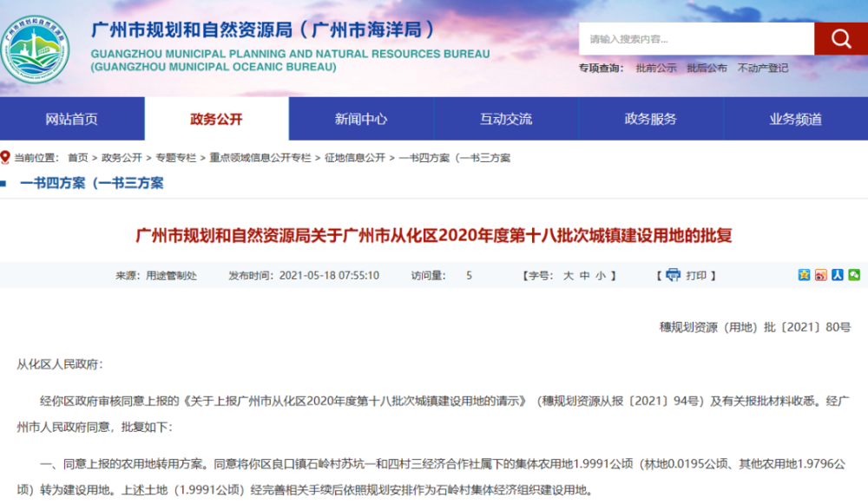Set font size to 小

click(x=601, y=276)
